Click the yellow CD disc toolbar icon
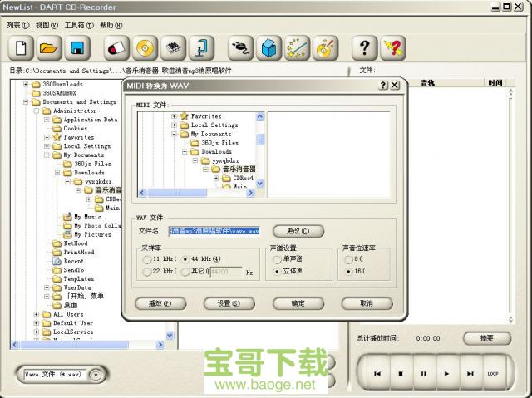 (145, 48)
